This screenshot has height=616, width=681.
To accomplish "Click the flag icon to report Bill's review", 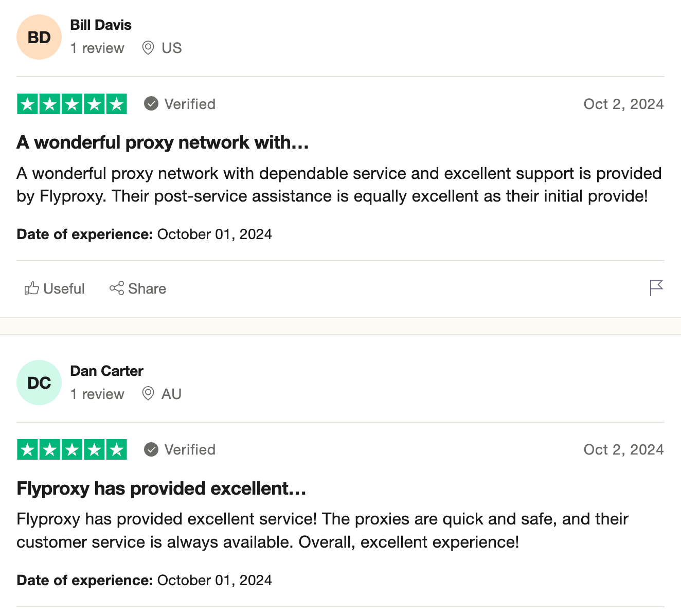I will [656, 288].
